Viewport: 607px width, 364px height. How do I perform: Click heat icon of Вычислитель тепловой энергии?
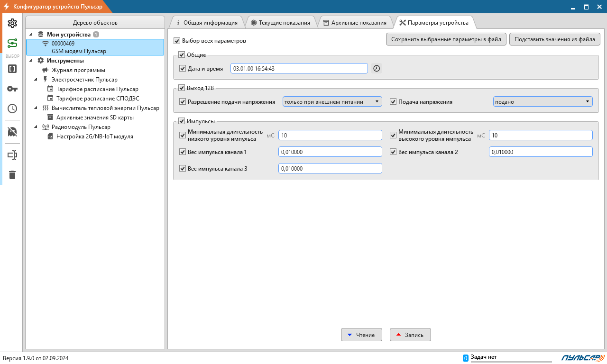click(46, 108)
